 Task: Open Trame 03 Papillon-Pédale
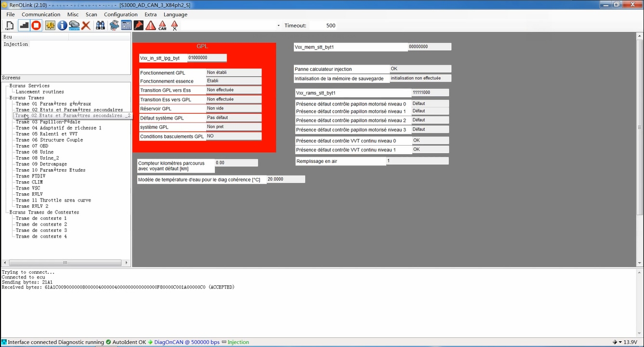[48, 122]
